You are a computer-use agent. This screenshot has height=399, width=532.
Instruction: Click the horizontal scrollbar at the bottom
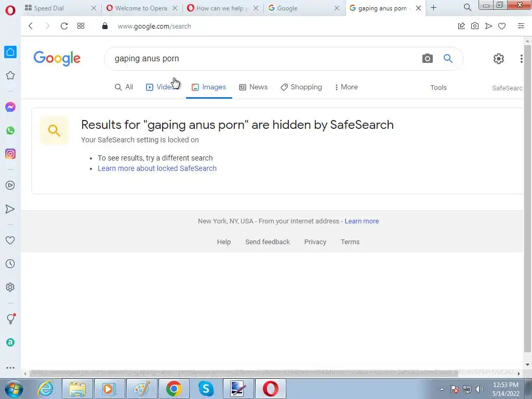tap(244, 373)
